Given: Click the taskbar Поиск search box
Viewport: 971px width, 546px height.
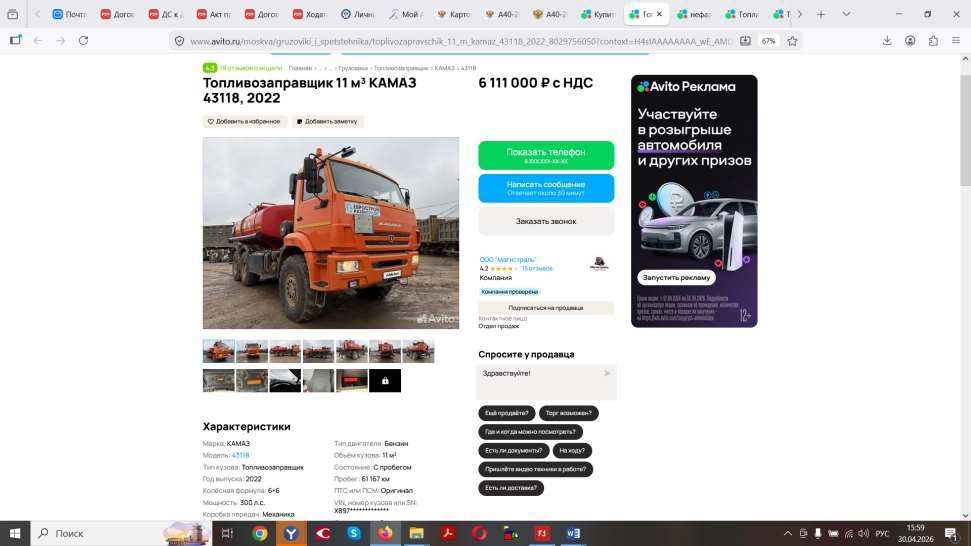Looking at the screenshot, I should tap(121, 533).
